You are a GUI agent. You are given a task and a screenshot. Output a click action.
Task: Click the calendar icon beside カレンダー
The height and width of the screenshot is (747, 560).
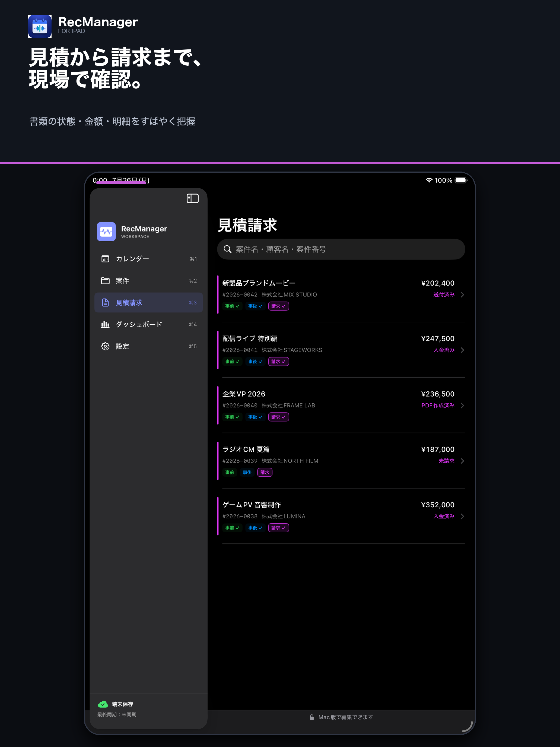point(105,259)
